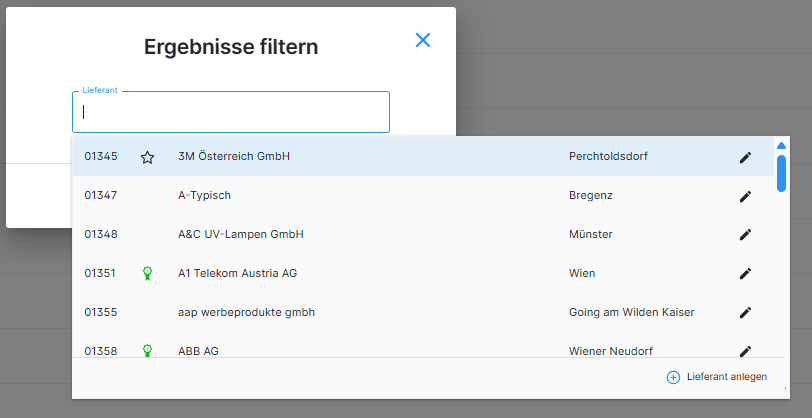Click green badge icon next to A1 Telekom Austria AG
The height and width of the screenshot is (418, 812).
(147, 273)
